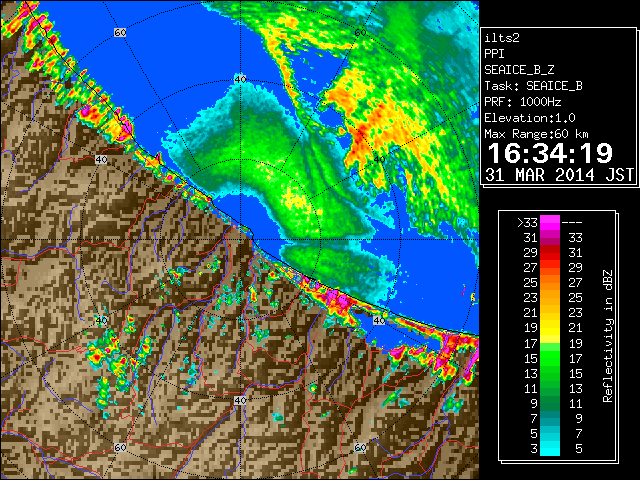Screen dimensions: 640x480
Task: Pick the red 29-31 dBZ color band
Action: point(550,253)
